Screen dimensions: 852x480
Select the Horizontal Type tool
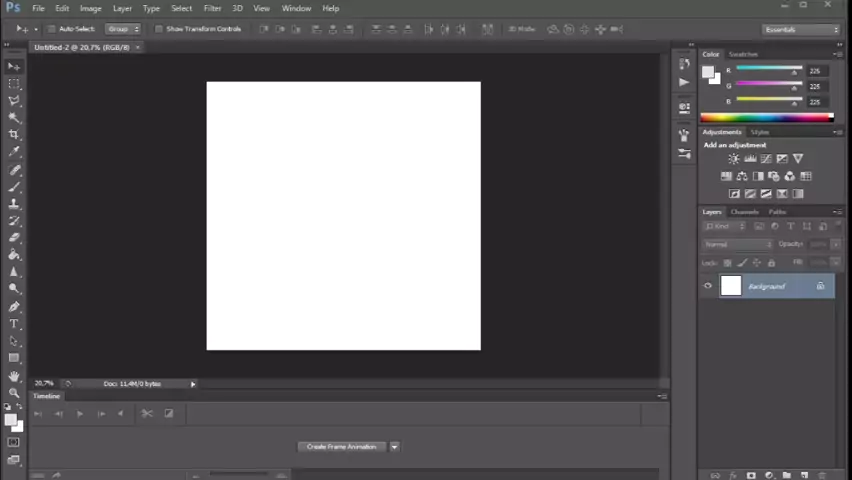click(x=14, y=324)
